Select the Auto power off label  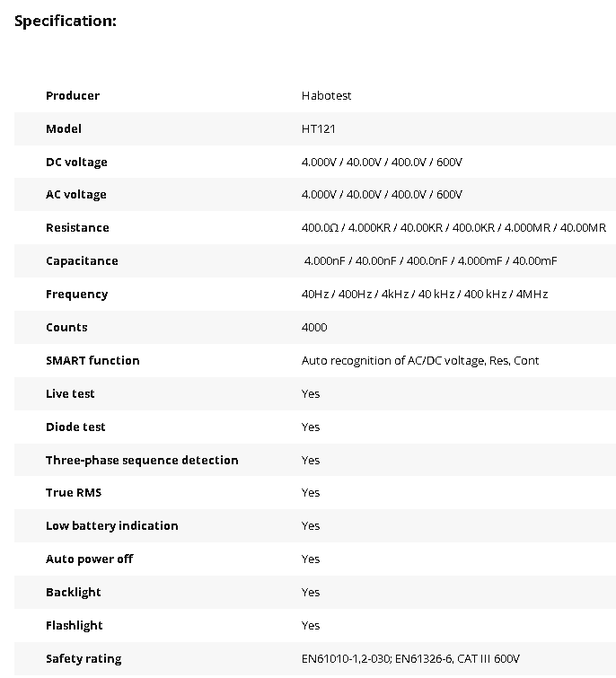[89, 559]
